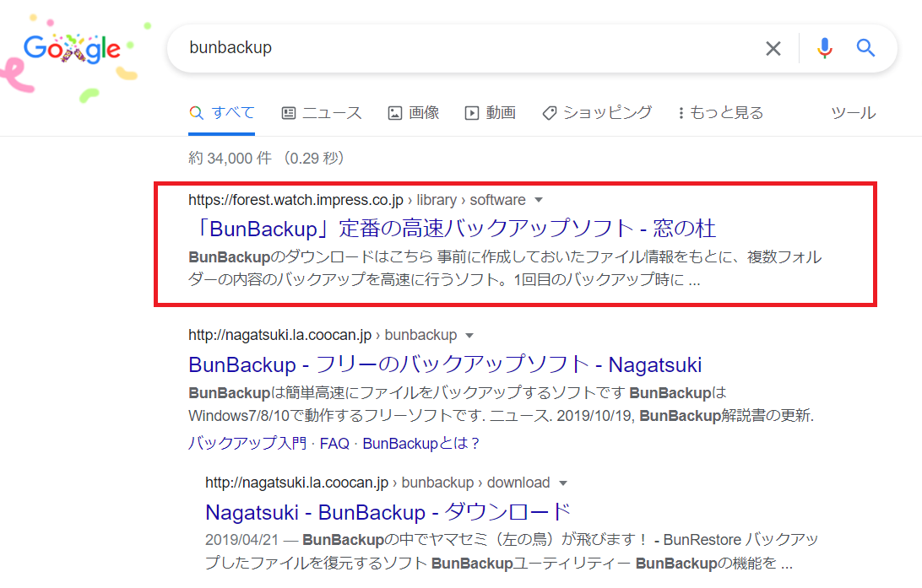Expand dropdown arrow beside nagatsuki.la.coocan.jp › bunbackup URL
The image size is (922, 588).
coord(469,336)
